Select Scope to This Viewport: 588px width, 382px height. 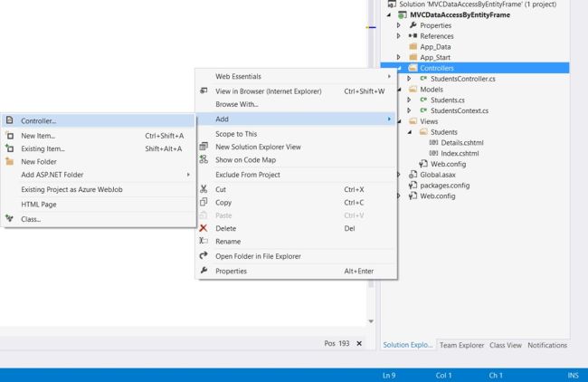(296, 134)
